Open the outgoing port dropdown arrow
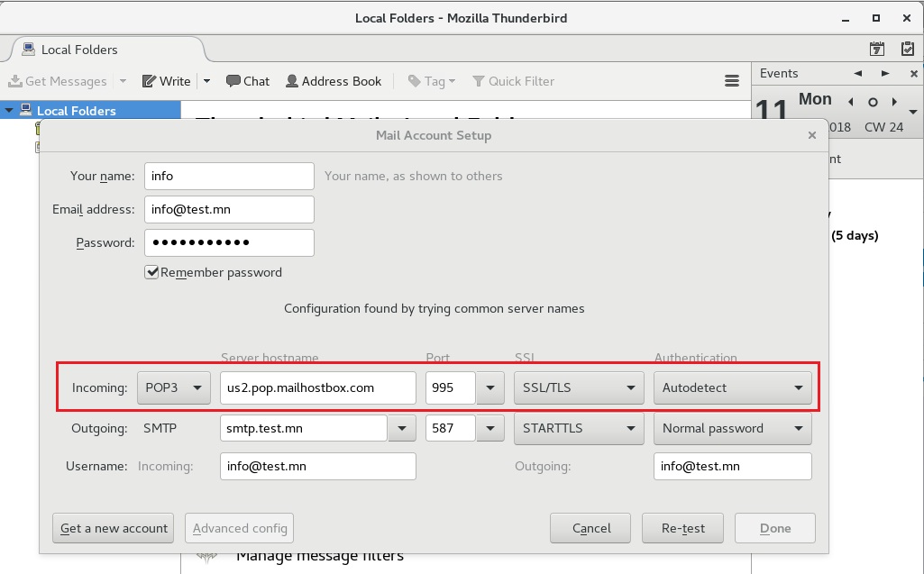924x574 pixels. pos(490,428)
